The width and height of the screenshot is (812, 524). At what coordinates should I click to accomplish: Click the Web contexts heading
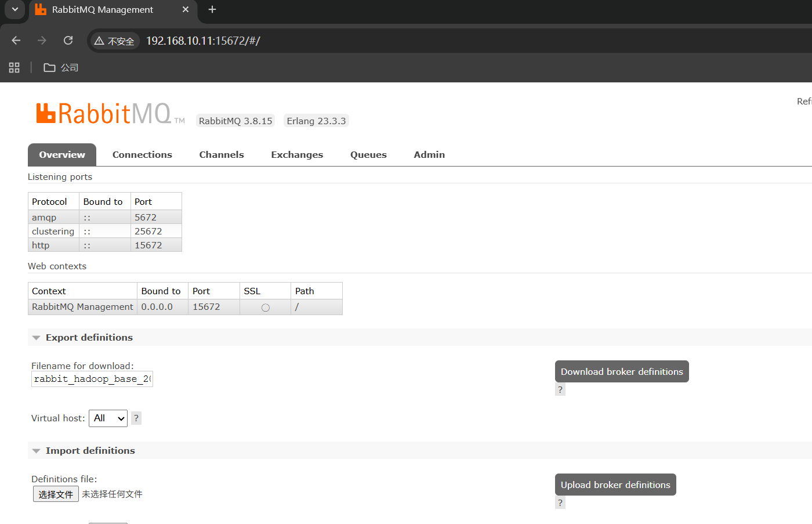57,266
